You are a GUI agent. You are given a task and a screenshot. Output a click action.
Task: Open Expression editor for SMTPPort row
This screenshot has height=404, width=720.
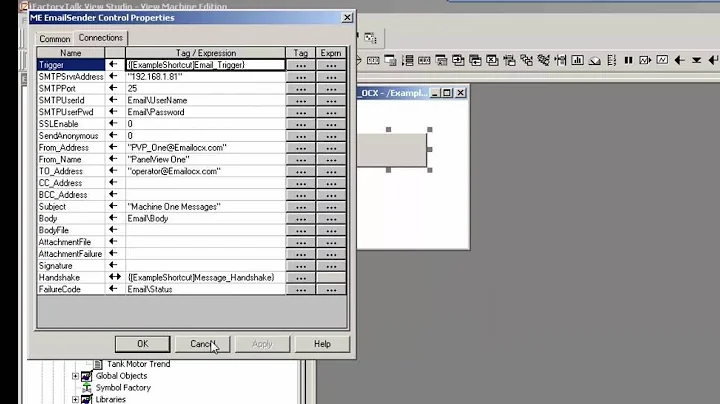point(331,89)
